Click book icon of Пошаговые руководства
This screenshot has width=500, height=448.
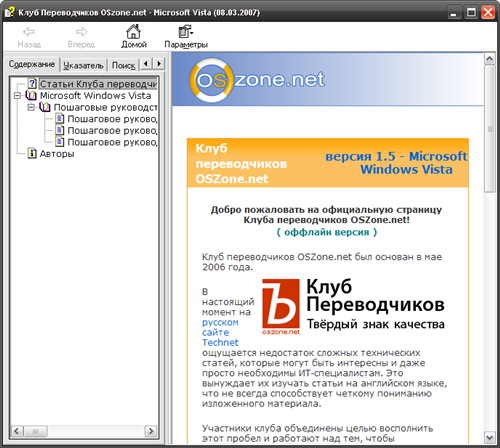click(45, 107)
